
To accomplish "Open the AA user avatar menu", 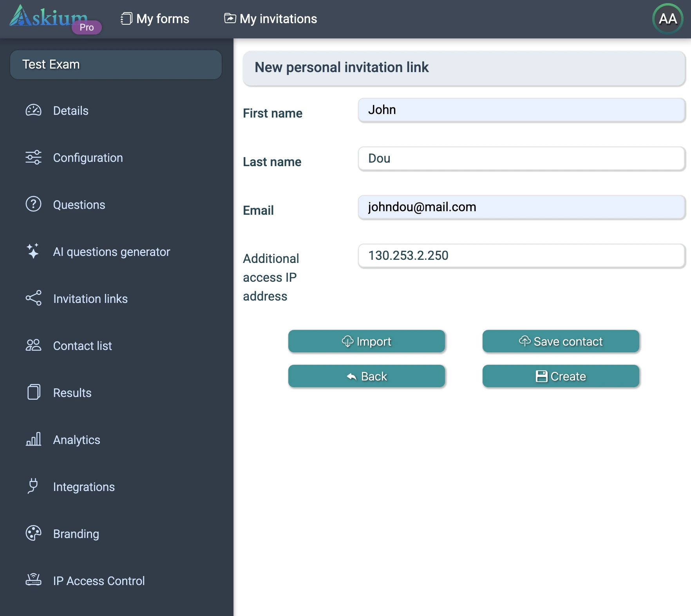I will (667, 19).
